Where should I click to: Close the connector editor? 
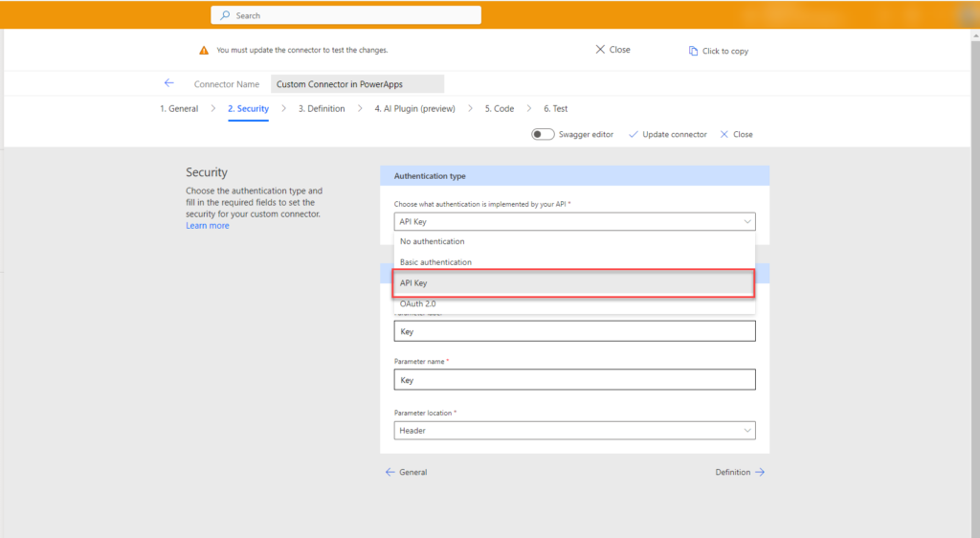tap(736, 134)
